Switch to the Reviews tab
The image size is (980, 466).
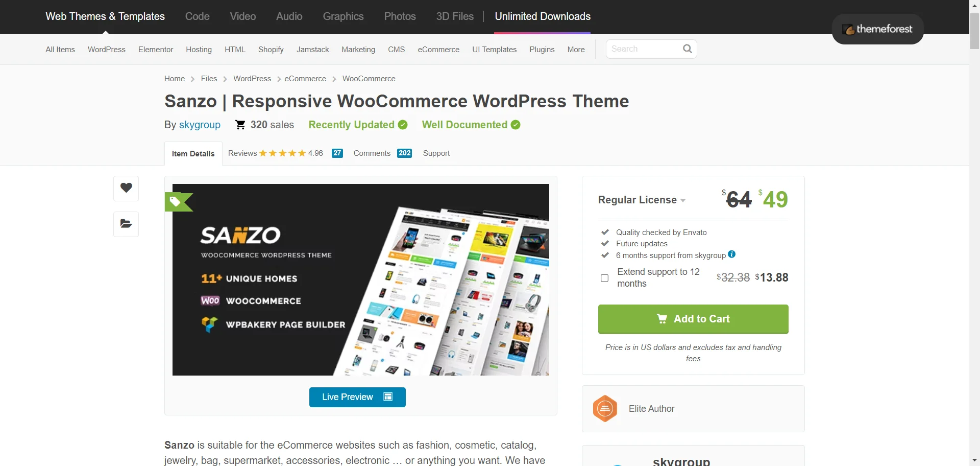coord(242,153)
